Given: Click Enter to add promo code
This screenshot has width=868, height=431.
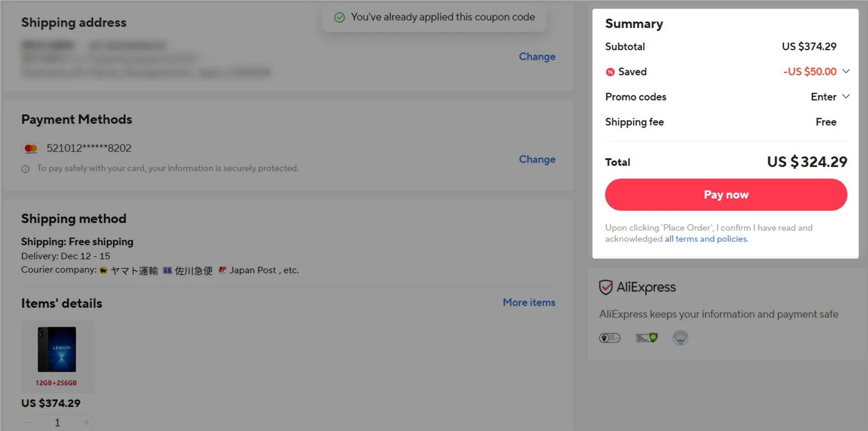Looking at the screenshot, I should click(823, 97).
